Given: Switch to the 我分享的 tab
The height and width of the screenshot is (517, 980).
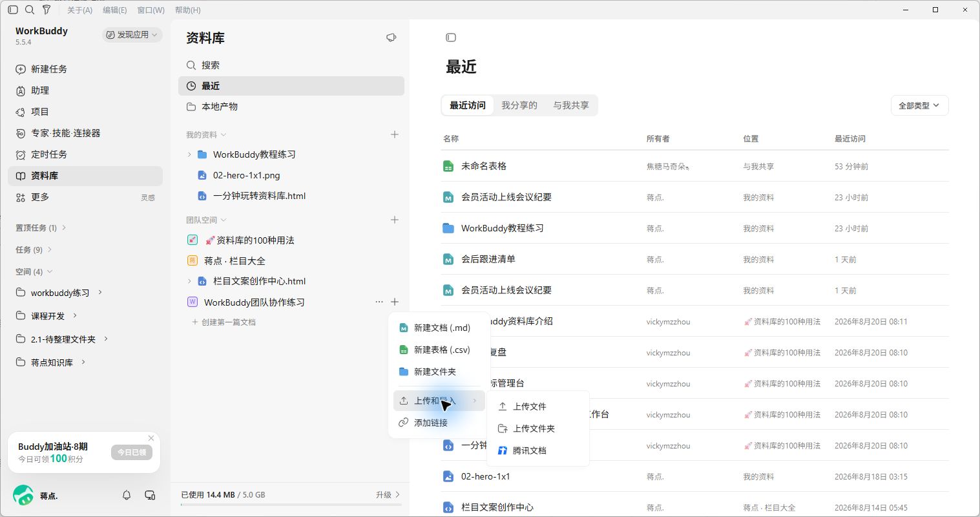Looking at the screenshot, I should (x=519, y=105).
